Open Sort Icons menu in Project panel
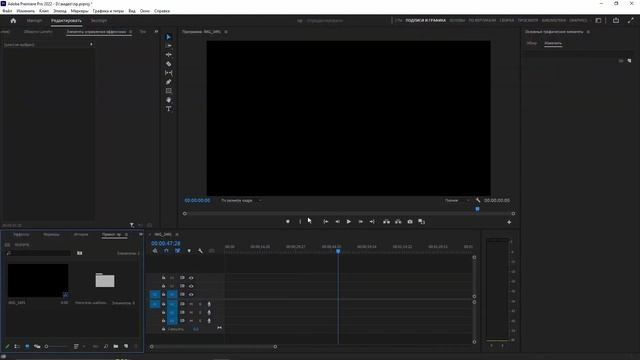This screenshot has width=640, height=360. (x=76, y=346)
